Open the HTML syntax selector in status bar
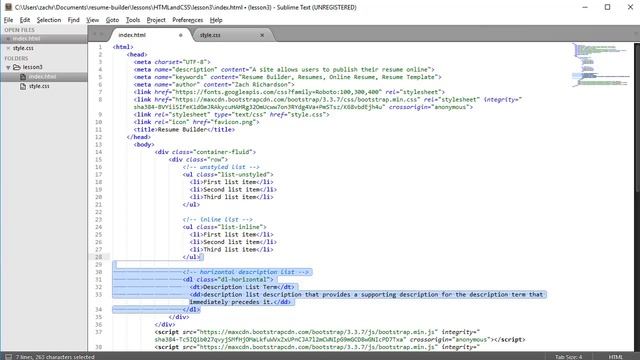This screenshot has height=360, width=640. 616,357
